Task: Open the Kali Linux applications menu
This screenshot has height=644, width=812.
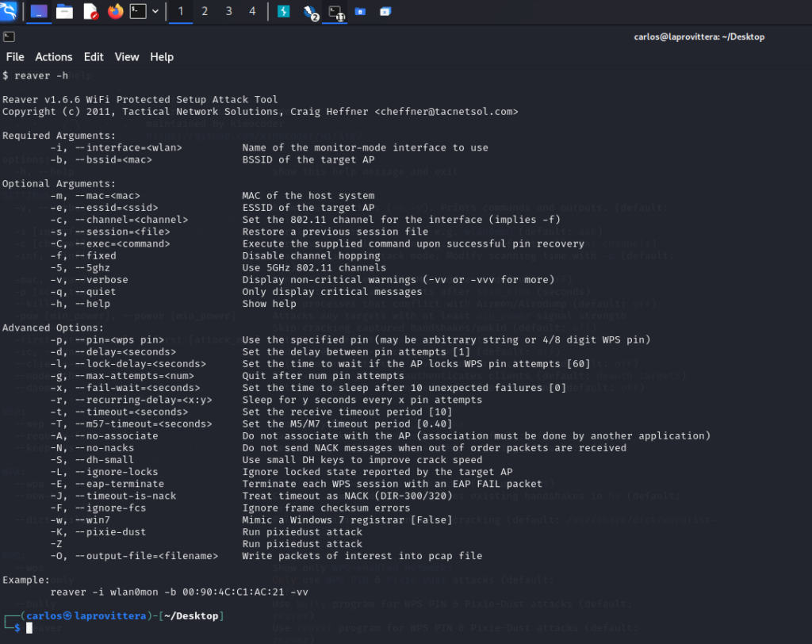Action: pyautogui.click(x=10, y=11)
